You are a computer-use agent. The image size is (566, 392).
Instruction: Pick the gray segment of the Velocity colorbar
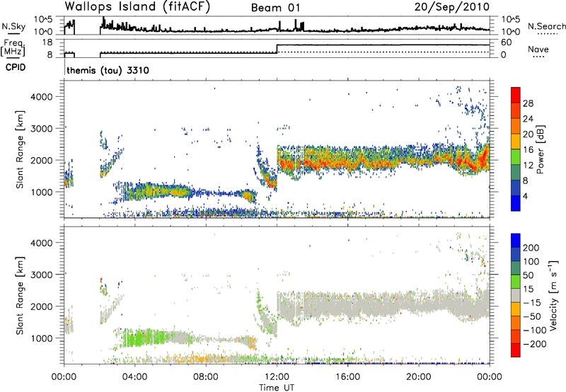[x=516, y=296]
